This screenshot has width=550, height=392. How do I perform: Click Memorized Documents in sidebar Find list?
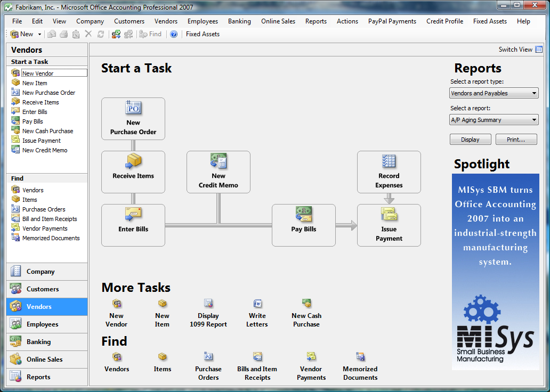51,238
